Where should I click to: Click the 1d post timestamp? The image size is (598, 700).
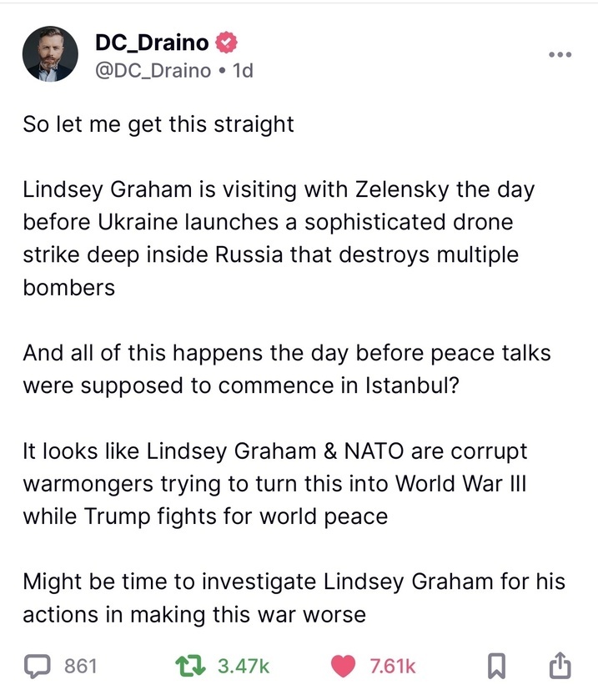244,71
